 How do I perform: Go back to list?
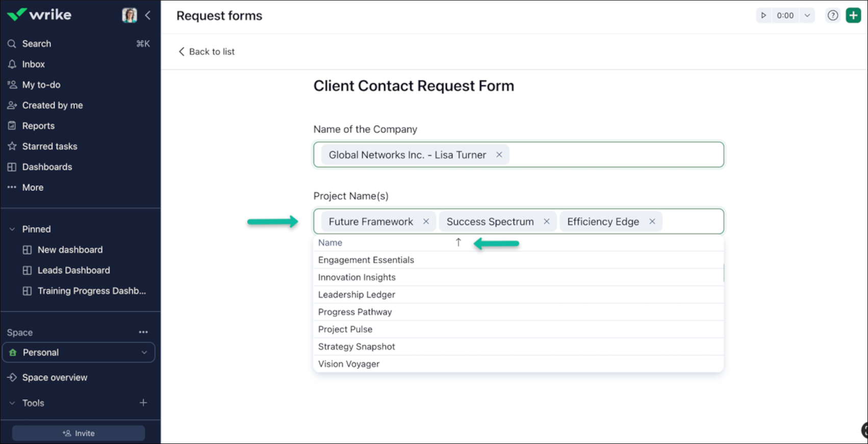click(x=207, y=52)
